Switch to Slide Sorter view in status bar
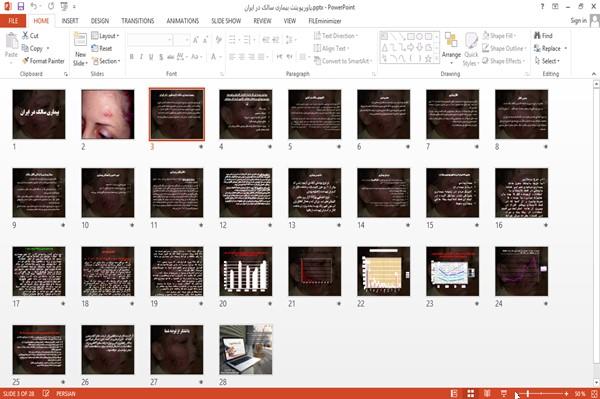The image size is (600, 399). coord(471,393)
